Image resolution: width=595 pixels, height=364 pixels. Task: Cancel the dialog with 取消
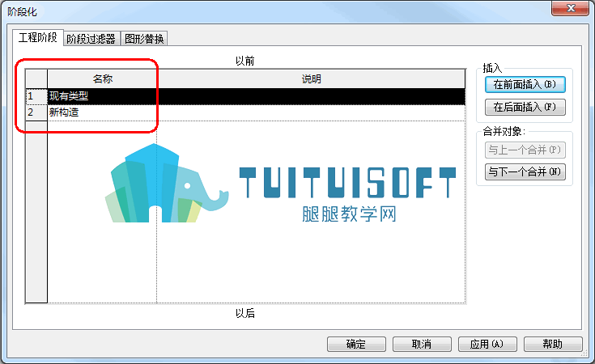click(x=422, y=344)
